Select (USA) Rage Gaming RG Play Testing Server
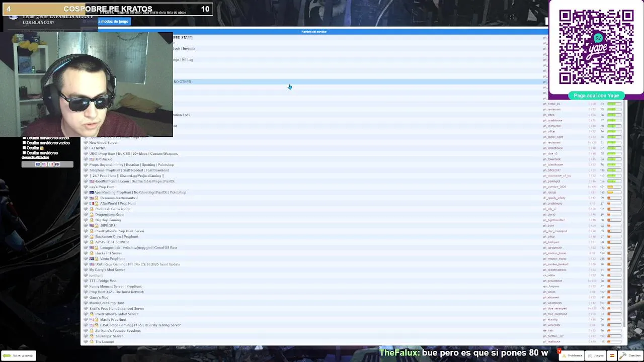This screenshot has height=362, width=644. pos(140,325)
